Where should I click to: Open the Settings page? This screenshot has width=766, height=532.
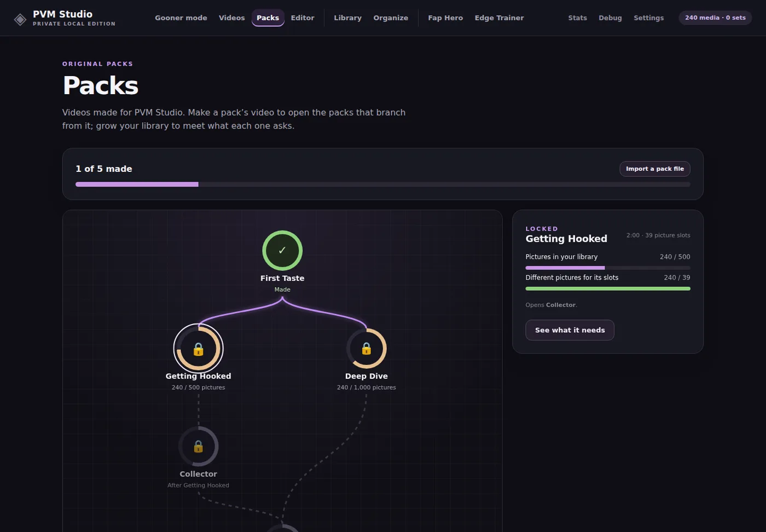tap(649, 18)
